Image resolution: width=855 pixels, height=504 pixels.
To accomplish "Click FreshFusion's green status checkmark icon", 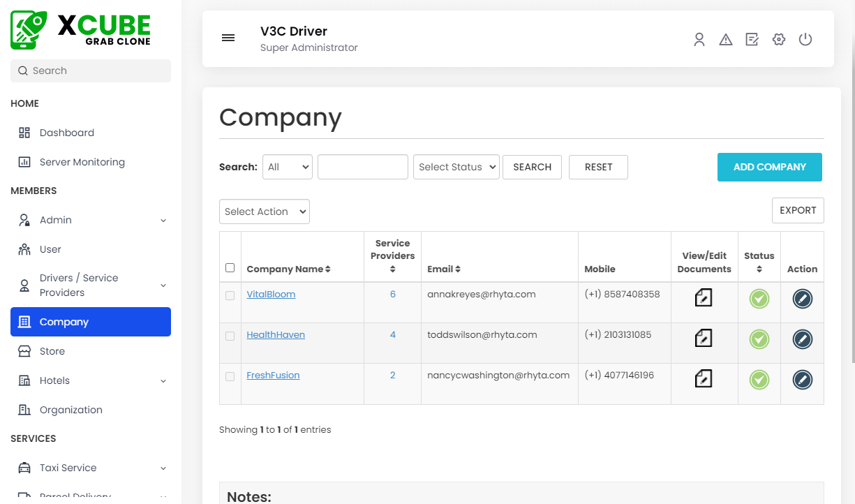I will pyautogui.click(x=759, y=380).
